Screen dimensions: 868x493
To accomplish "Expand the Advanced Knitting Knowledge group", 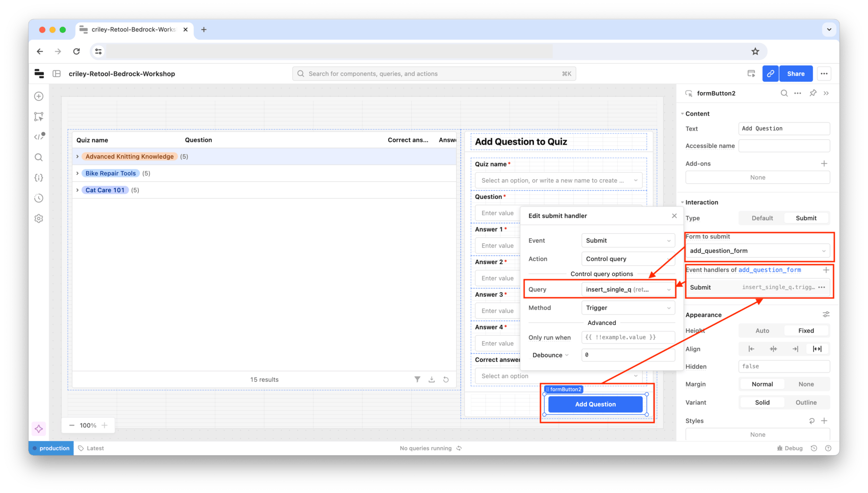I will (78, 157).
